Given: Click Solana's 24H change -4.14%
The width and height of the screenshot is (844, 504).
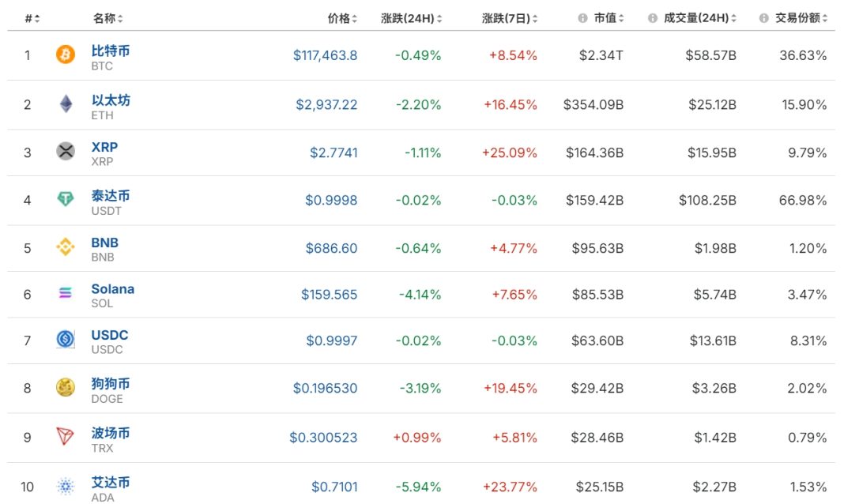Looking at the screenshot, I should coord(420,294).
